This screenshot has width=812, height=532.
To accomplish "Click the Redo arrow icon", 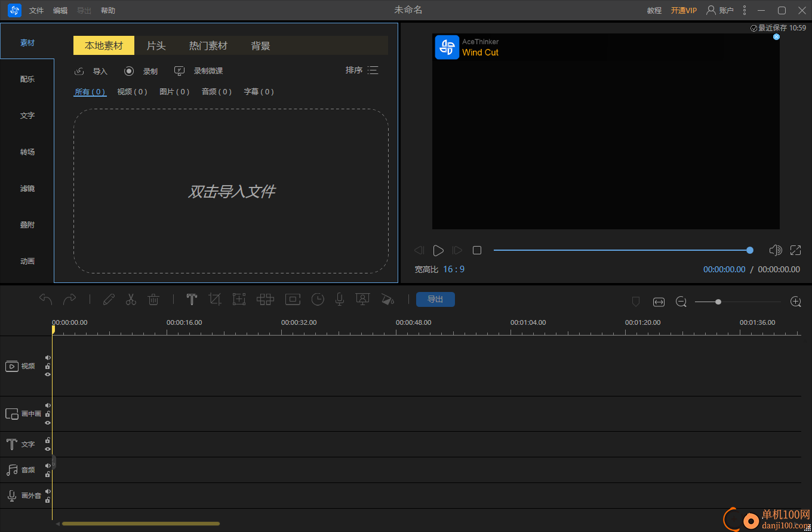I will point(70,299).
